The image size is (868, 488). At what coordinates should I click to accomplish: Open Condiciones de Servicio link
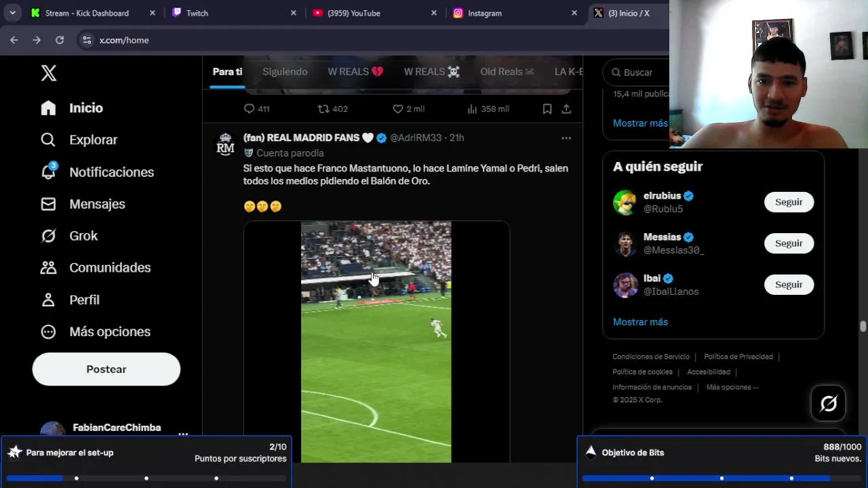651,357
